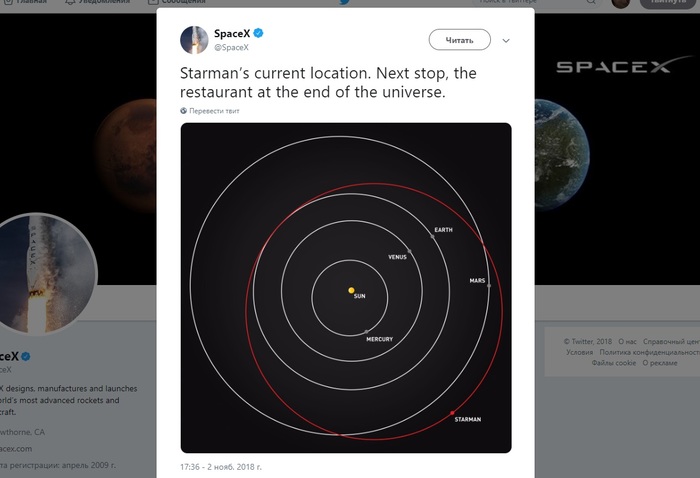Open the @SpaceX handle link in the tweet
The image size is (700, 478).
(231, 47)
